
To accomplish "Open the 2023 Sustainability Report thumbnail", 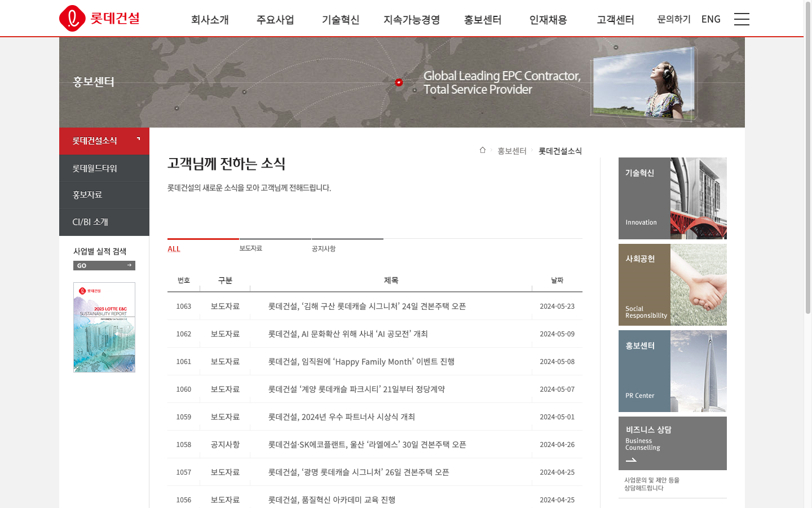I will (x=104, y=327).
